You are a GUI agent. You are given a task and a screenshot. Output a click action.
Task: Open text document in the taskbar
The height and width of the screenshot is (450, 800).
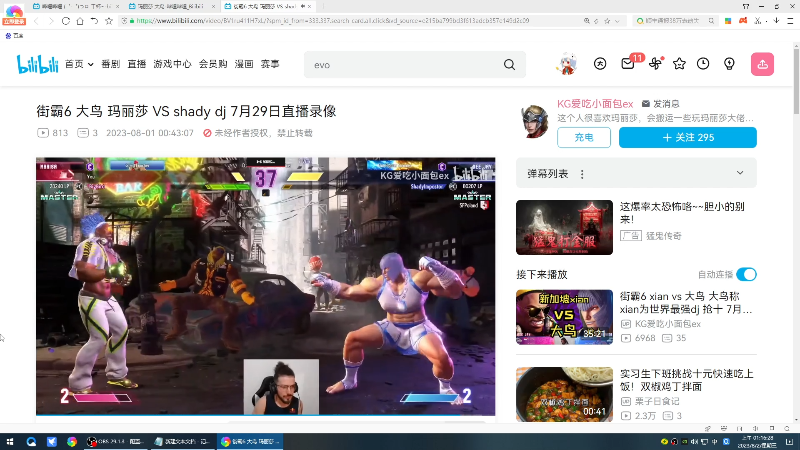[182, 441]
